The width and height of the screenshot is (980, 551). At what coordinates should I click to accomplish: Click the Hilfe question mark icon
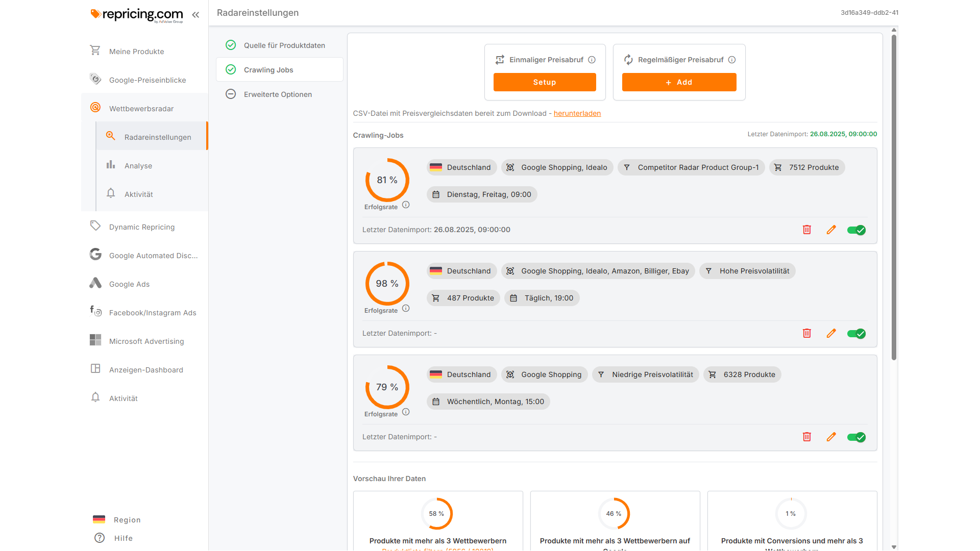pos(100,538)
